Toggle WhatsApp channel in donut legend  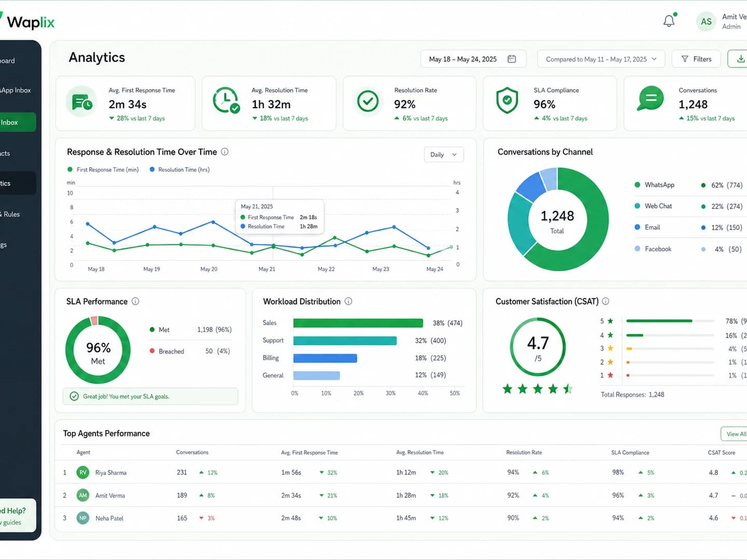pyautogui.click(x=654, y=185)
